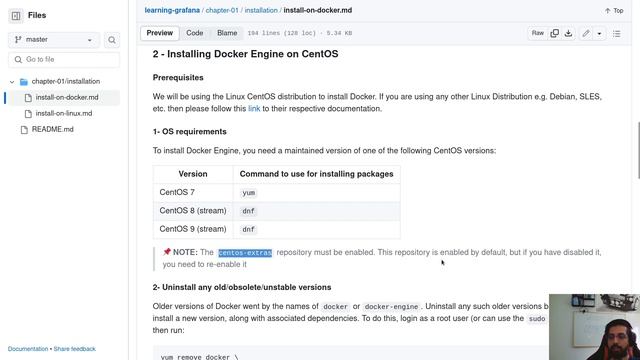Jump to Top of the file

click(614, 11)
